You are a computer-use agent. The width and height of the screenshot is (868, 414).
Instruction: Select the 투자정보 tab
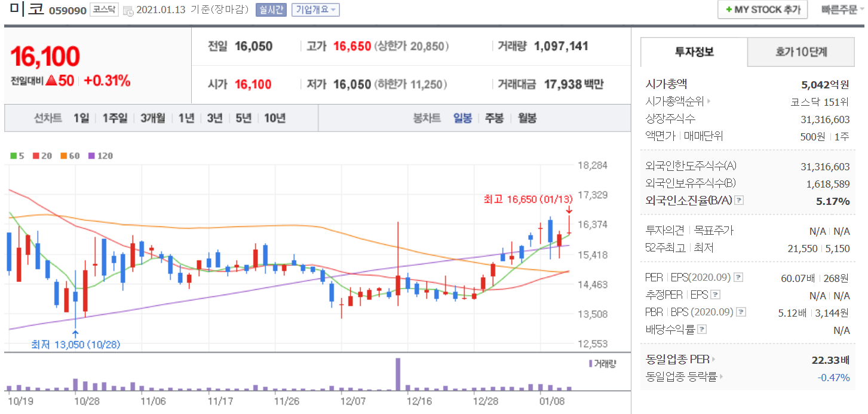(694, 52)
